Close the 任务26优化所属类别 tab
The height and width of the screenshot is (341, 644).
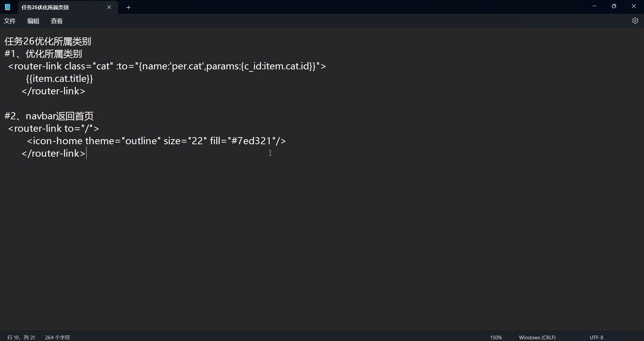[109, 7]
